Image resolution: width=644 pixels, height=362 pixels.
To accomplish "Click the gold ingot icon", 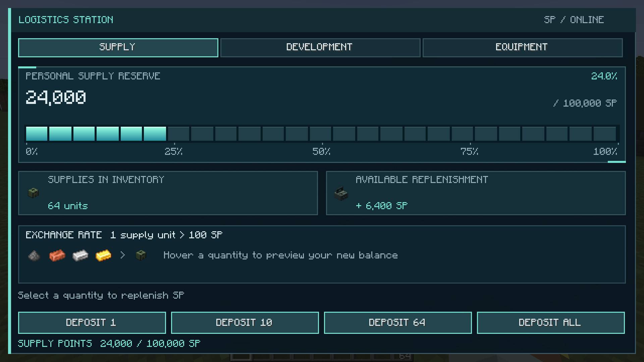I will [103, 255].
